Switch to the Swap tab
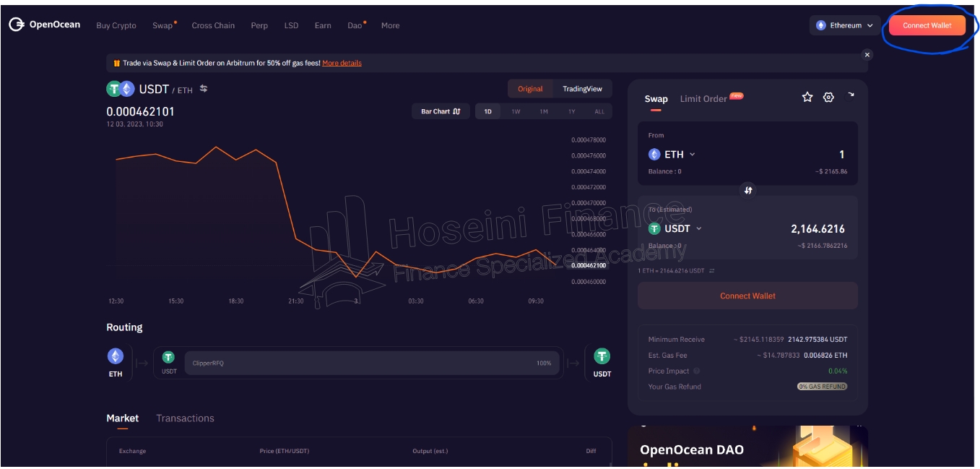Image resolution: width=980 pixels, height=469 pixels. pyautogui.click(x=656, y=99)
